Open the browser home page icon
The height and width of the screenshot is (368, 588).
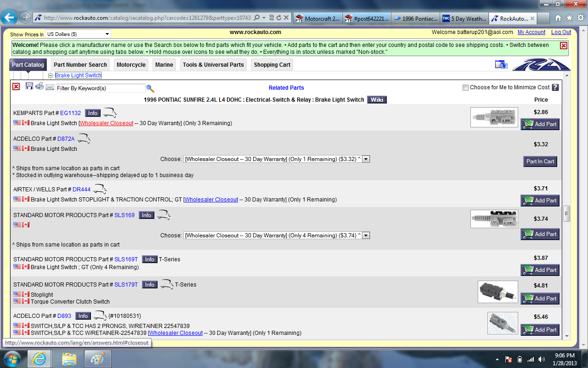[558, 18]
